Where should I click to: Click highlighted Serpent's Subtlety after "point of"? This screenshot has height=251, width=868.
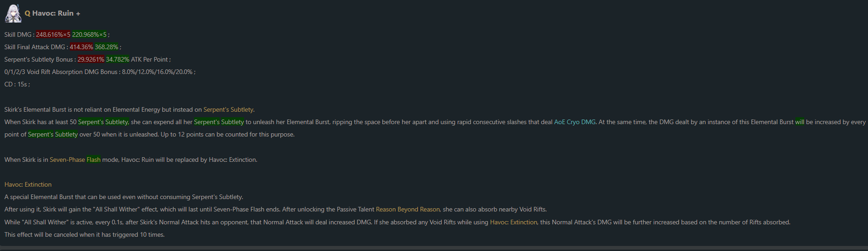click(53, 134)
